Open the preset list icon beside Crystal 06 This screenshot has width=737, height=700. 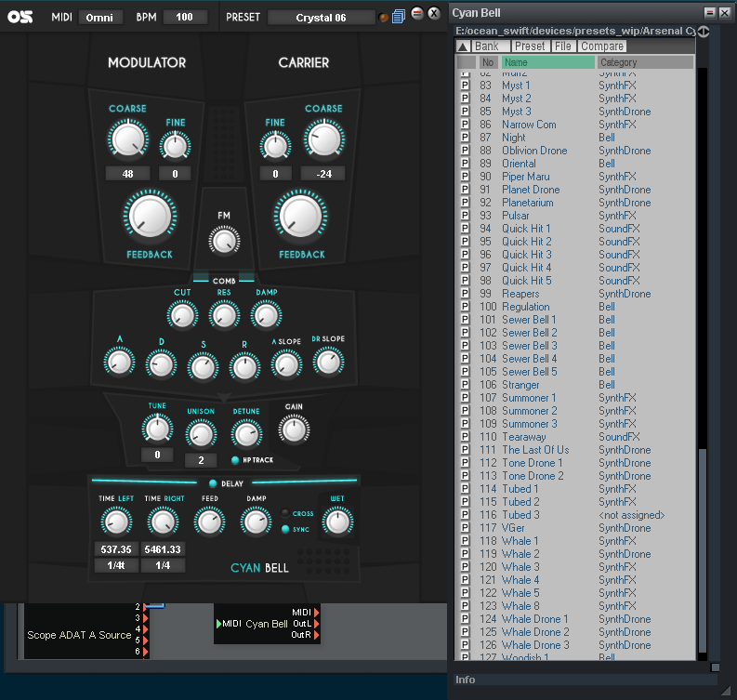(399, 17)
